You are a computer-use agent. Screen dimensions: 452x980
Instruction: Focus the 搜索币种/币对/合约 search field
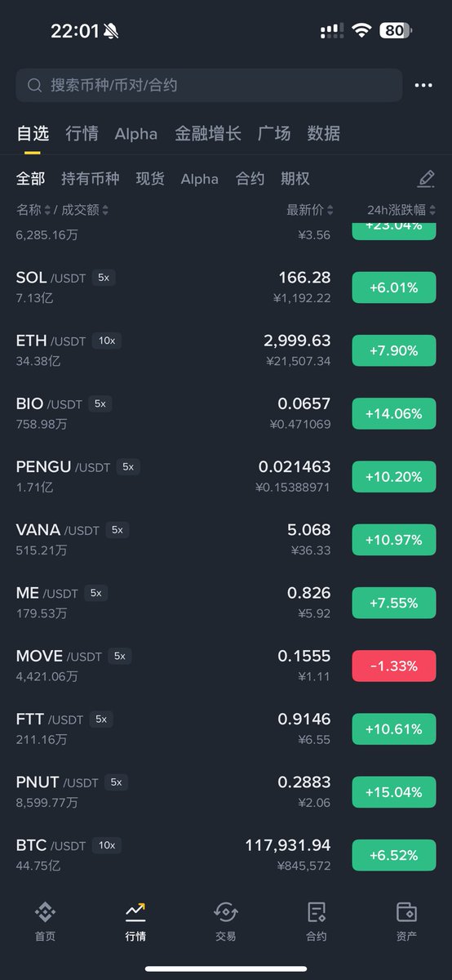(x=209, y=85)
